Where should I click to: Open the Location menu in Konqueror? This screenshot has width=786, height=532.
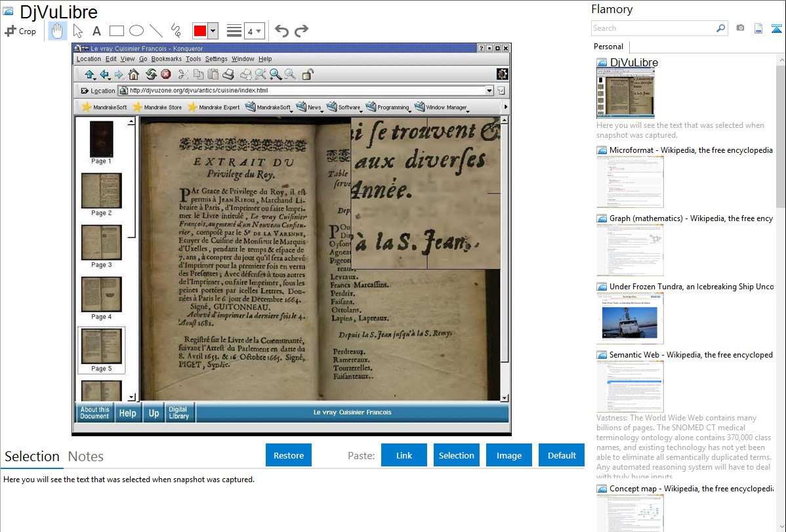[89, 59]
